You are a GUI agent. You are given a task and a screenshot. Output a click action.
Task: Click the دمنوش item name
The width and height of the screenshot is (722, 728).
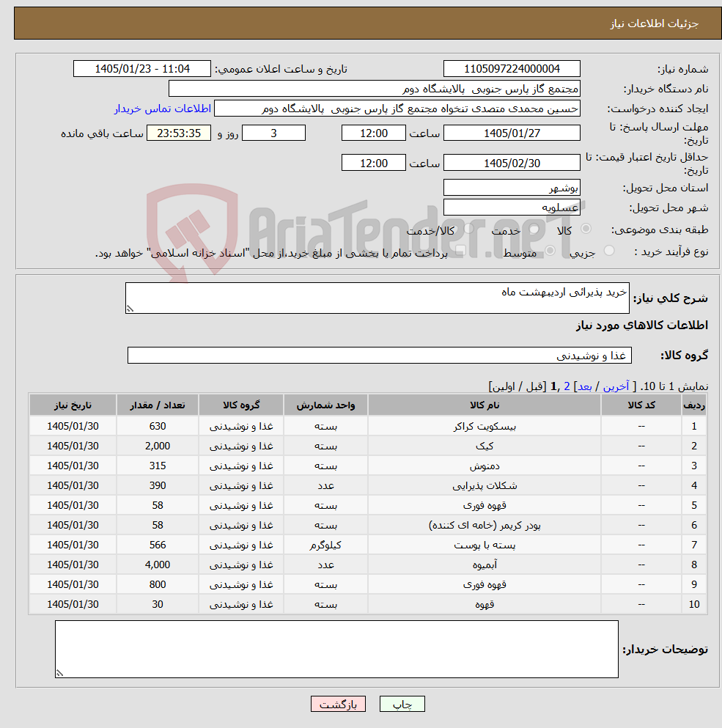[x=485, y=466]
